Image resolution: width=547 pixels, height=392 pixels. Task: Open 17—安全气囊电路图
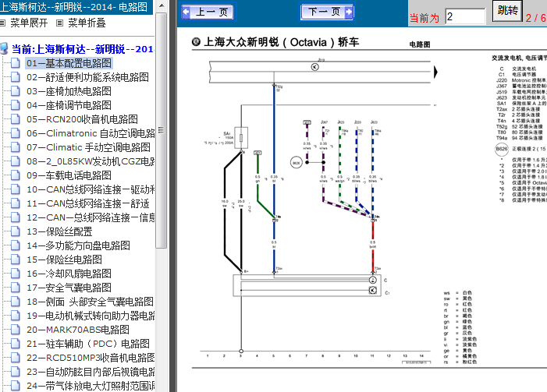(x=69, y=288)
